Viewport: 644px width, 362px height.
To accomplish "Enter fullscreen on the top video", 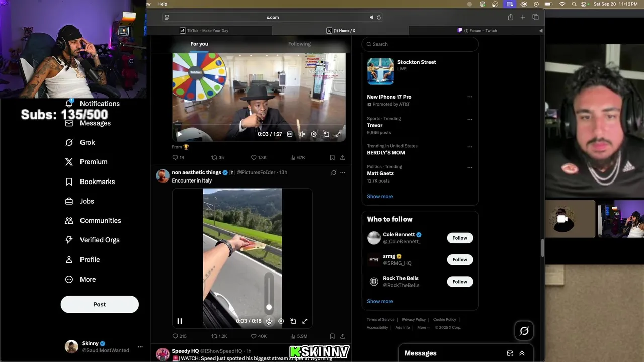I will [338, 134].
